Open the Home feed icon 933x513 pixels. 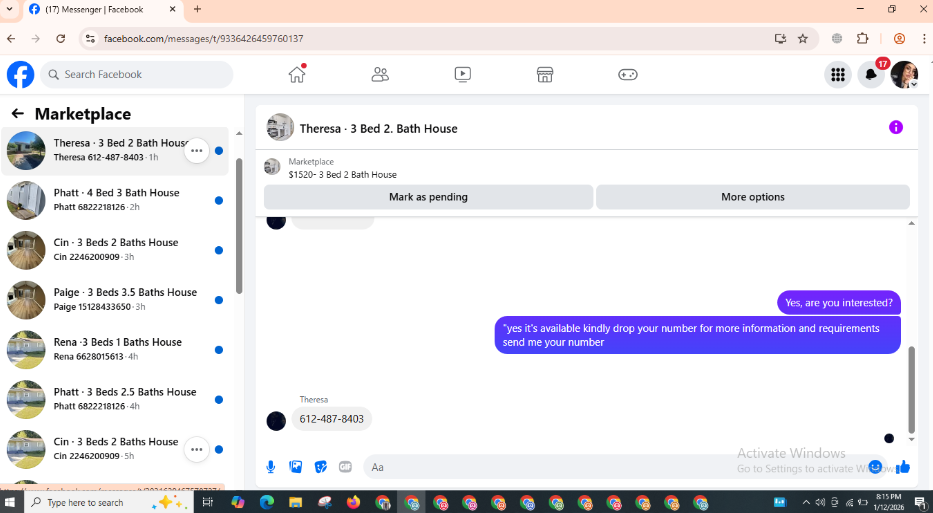coord(297,74)
